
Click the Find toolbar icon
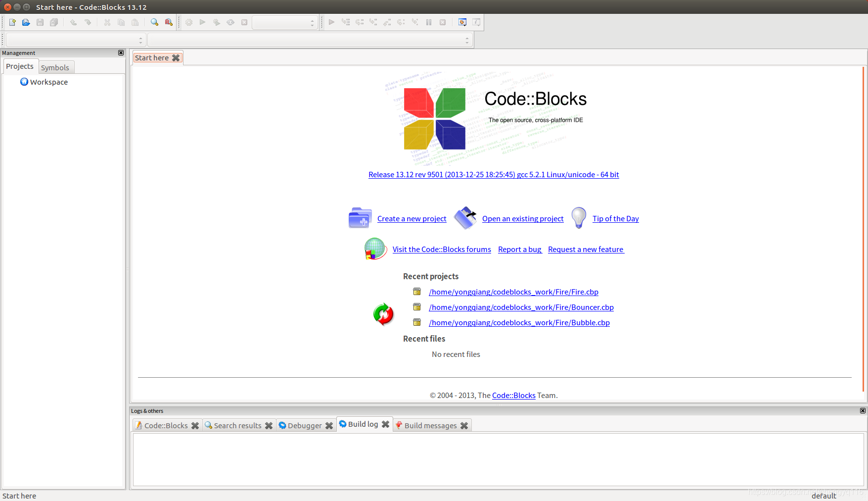click(154, 22)
